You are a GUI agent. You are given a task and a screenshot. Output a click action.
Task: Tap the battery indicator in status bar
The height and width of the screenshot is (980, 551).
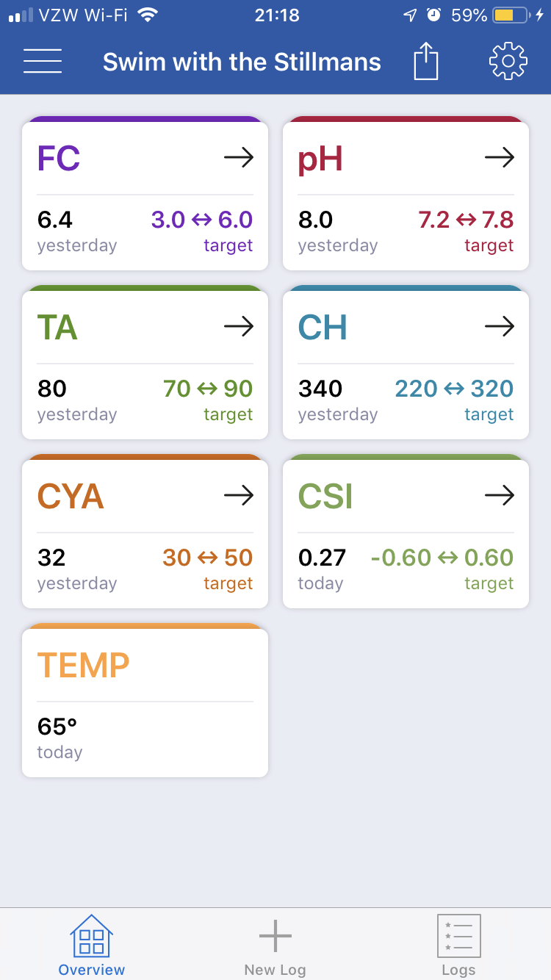click(511, 15)
